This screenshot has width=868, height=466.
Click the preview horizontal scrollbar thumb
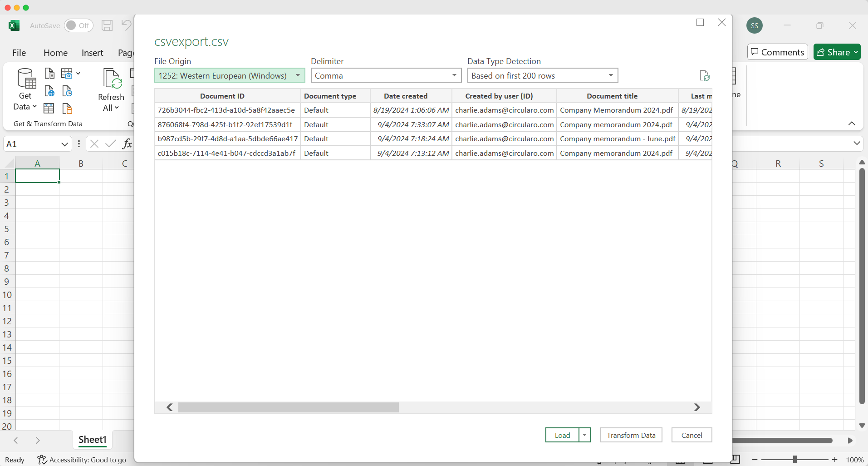(x=288, y=407)
